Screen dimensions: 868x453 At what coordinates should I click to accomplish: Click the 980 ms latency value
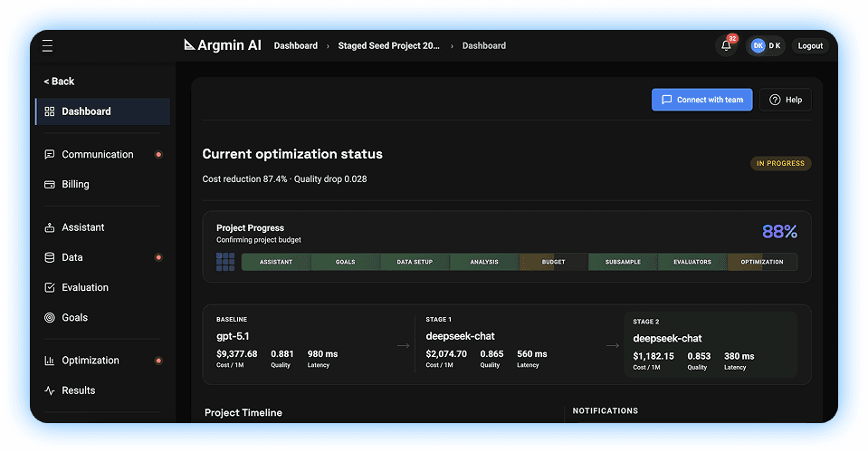tap(323, 354)
